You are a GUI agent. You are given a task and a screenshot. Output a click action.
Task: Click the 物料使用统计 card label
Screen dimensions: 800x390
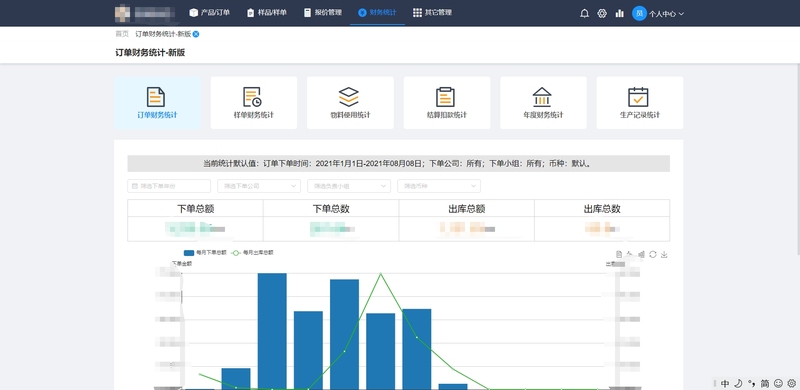click(350, 115)
